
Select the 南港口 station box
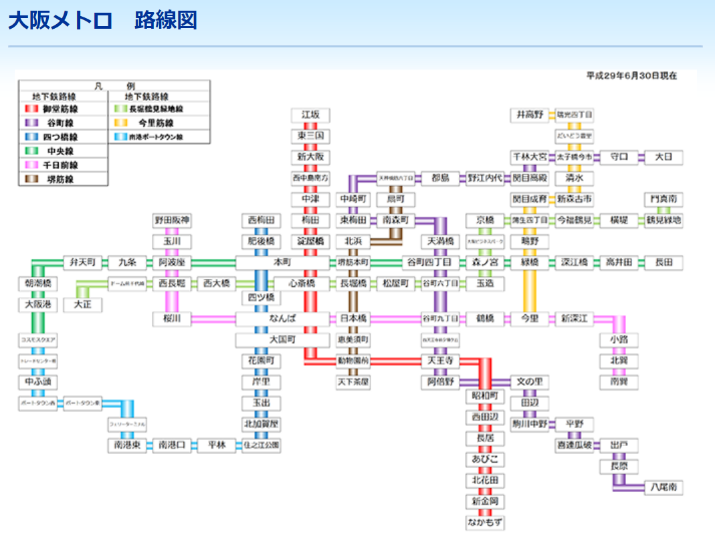(x=172, y=445)
